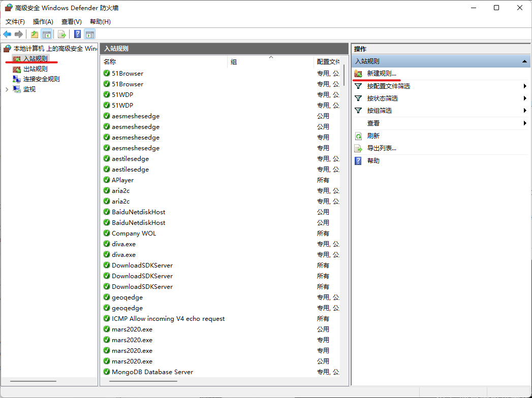Click the rules list horizontal scrollbar
The width and height of the screenshot is (532, 398).
[143, 381]
